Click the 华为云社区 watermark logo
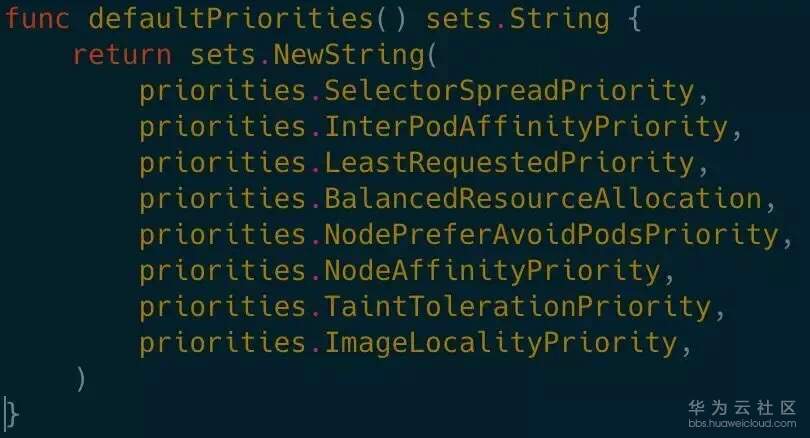 (741, 408)
